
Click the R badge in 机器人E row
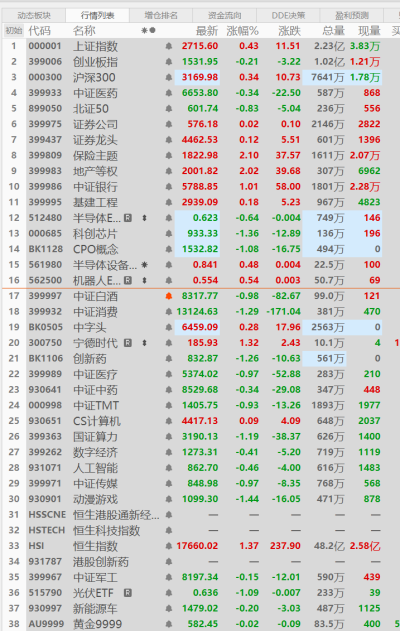128,280
